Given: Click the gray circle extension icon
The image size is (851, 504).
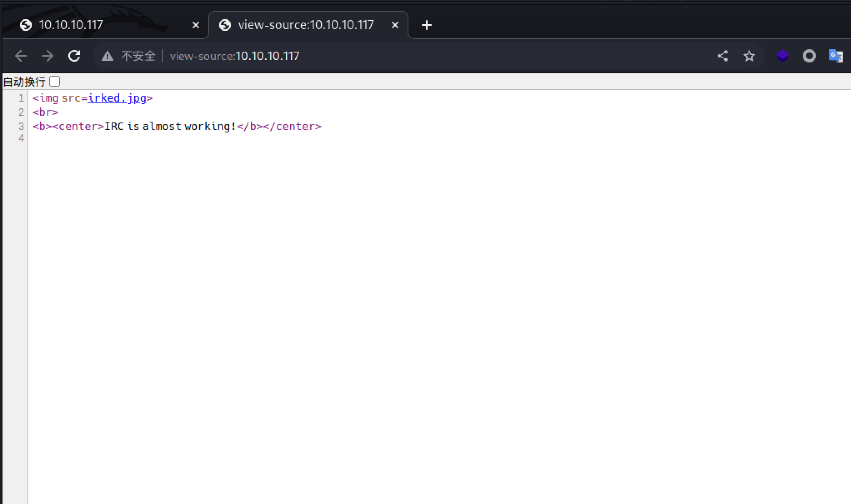Looking at the screenshot, I should (x=809, y=56).
